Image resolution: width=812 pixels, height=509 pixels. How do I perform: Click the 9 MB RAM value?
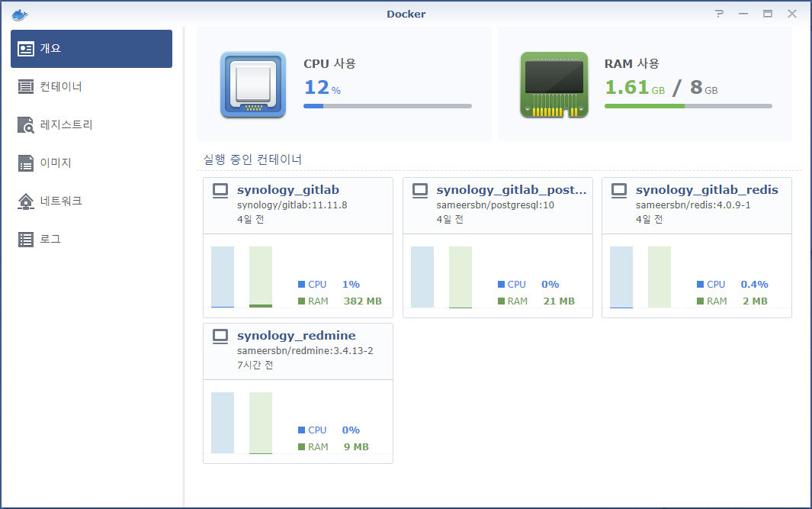click(x=356, y=446)
